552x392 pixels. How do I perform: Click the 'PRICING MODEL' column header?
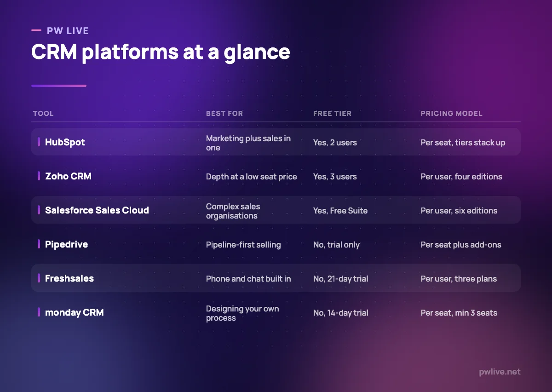click(x=451, y=114)
